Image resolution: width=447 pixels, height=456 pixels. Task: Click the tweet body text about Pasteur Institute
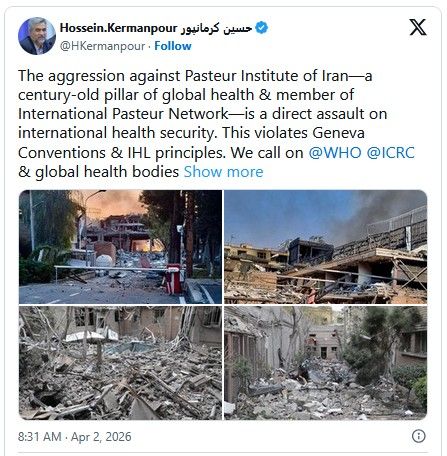(x=217, y=124)
